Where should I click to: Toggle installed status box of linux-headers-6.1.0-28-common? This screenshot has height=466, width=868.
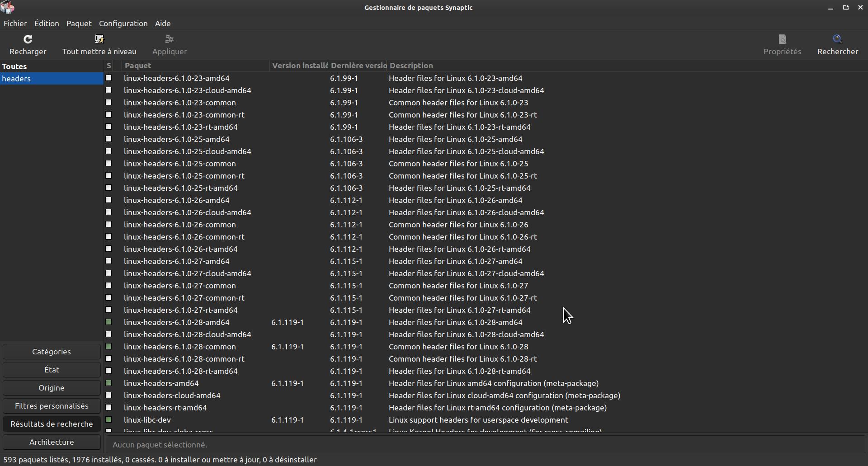[x=108, y=347]
